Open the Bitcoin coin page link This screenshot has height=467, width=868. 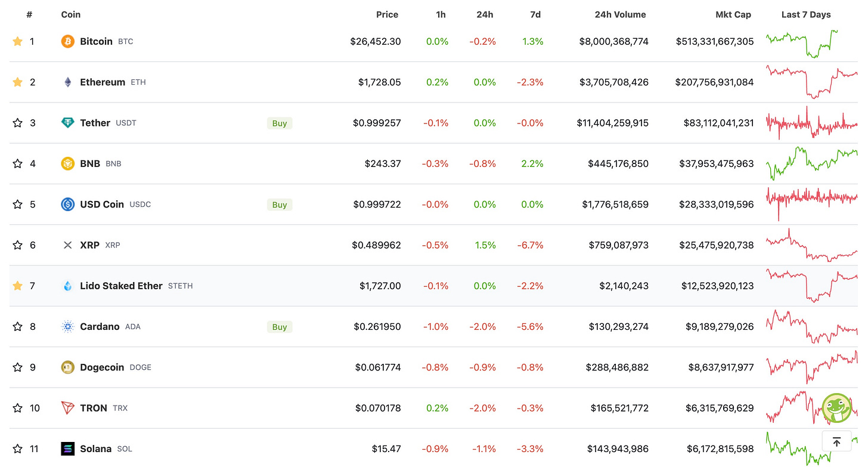point(97,41)
